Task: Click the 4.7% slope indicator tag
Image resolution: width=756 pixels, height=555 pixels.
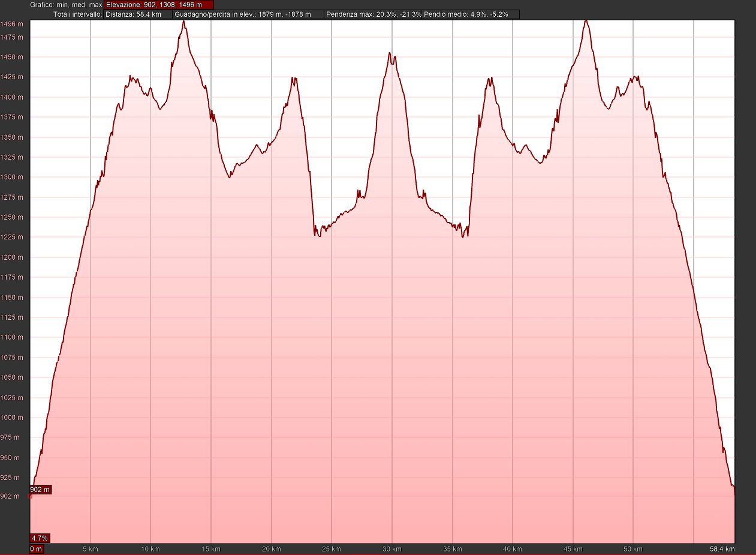Action: coord(40,538)
